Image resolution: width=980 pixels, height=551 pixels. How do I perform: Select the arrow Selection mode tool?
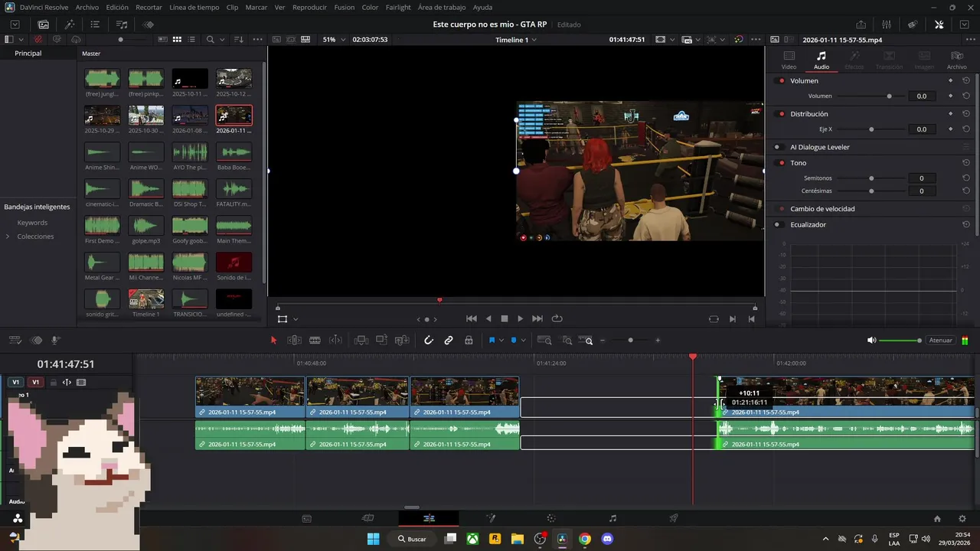click(273, 341)
